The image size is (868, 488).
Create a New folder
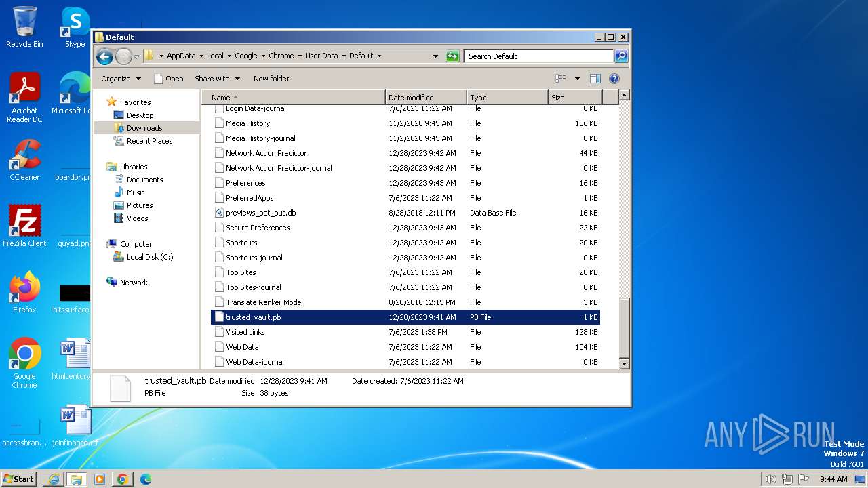click(x=271, y=79)
